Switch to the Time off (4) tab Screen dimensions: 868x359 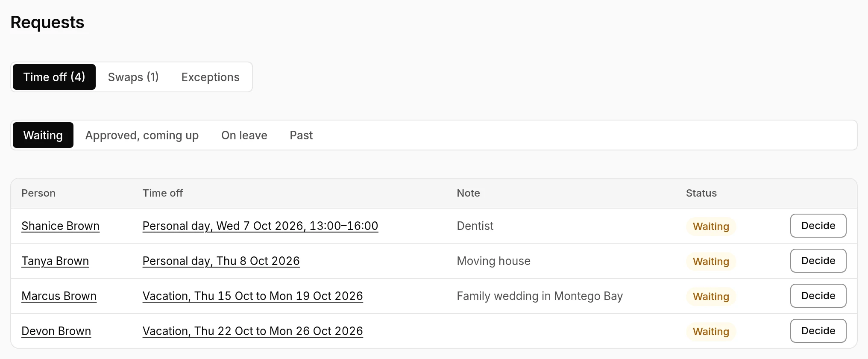(x=54, y=77)
